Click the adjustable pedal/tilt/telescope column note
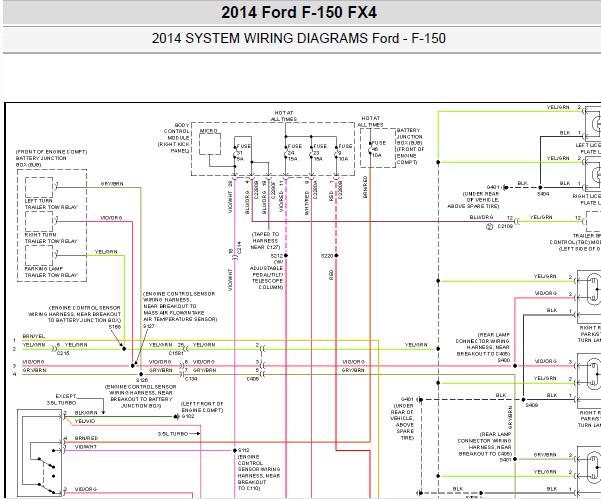The width and height of the screenshot is (601, 499). pos(267,274)
